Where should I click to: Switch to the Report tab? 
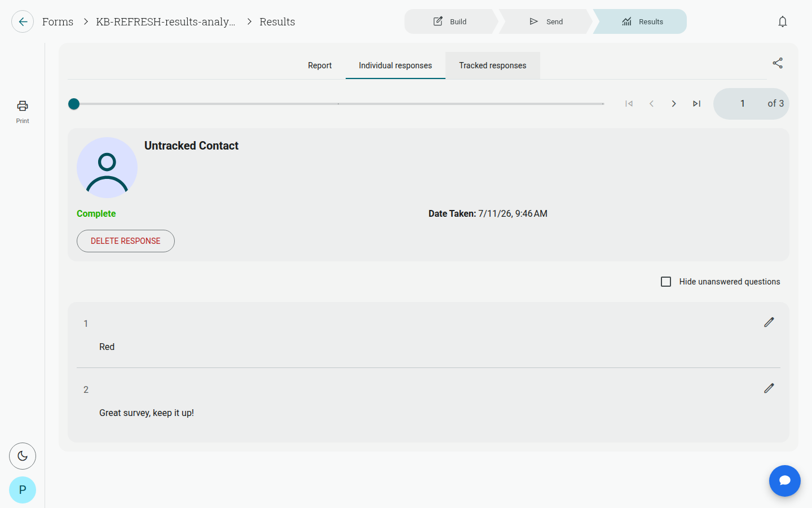pyautogui.click(x=320, y=65)
